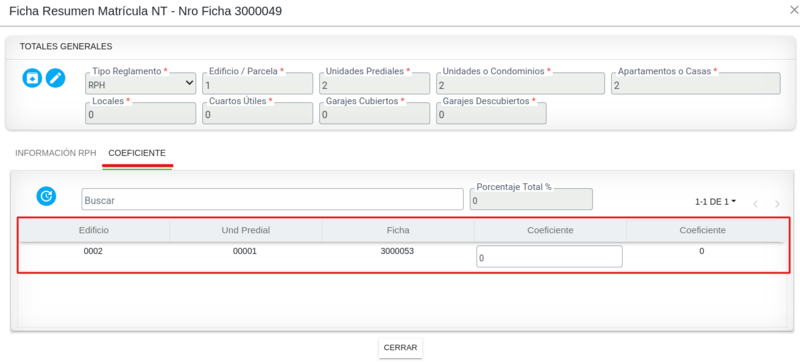Click the blue refresh icon in Coeficiente tab
800x363 pixels.
46,196
